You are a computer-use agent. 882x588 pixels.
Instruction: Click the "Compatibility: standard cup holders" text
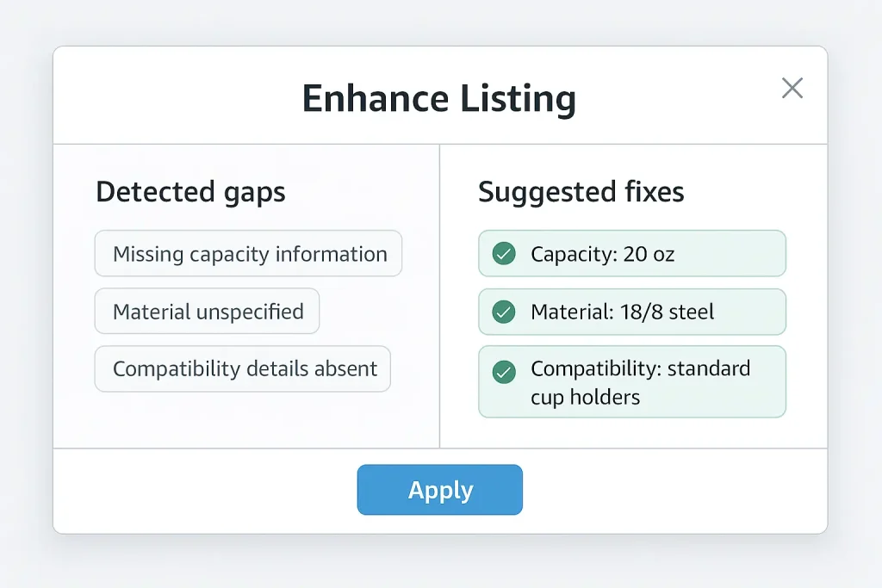point(640,382)
